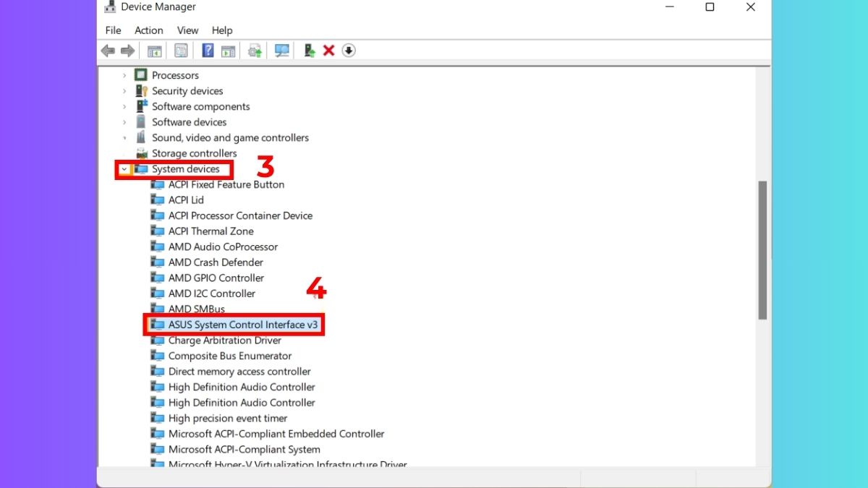Screen dimensions: 868x488
Task: Click the Uninstall device red X icon
Action: pos(328,50)
